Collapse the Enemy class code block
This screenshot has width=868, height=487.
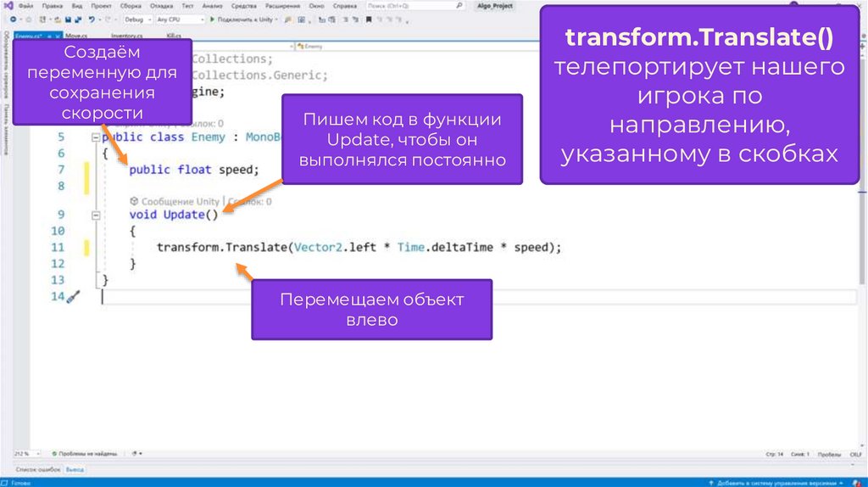click(x=96, y=137)
